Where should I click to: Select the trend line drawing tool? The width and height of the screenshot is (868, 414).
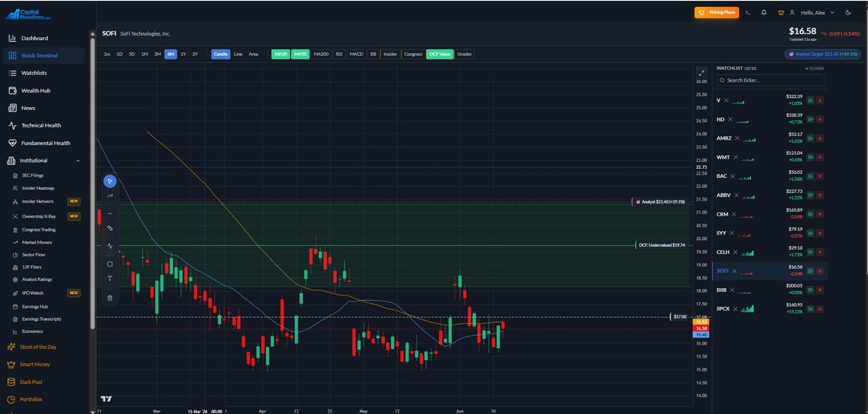[x=110, y=195]
